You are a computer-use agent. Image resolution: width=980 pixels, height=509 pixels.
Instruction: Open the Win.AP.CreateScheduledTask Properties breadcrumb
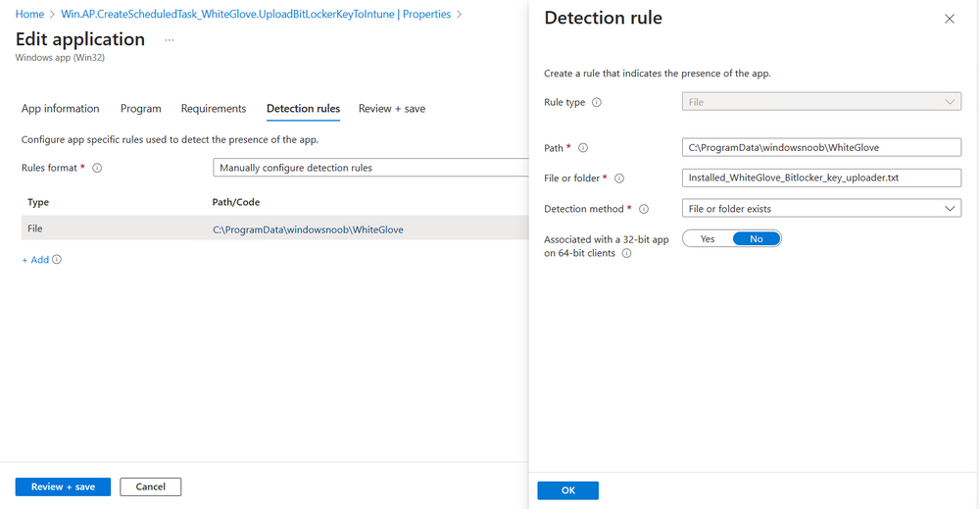tap(256, 14)
